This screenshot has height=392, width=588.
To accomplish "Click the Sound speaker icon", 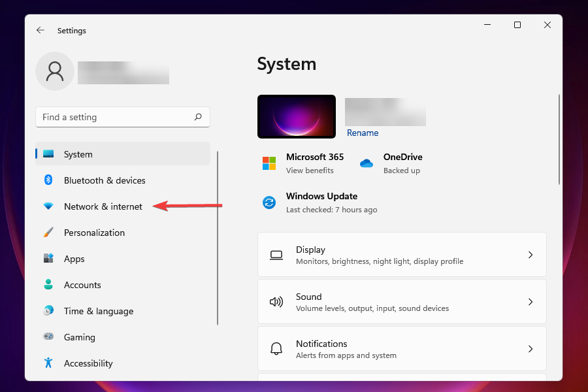I will 276,302.
